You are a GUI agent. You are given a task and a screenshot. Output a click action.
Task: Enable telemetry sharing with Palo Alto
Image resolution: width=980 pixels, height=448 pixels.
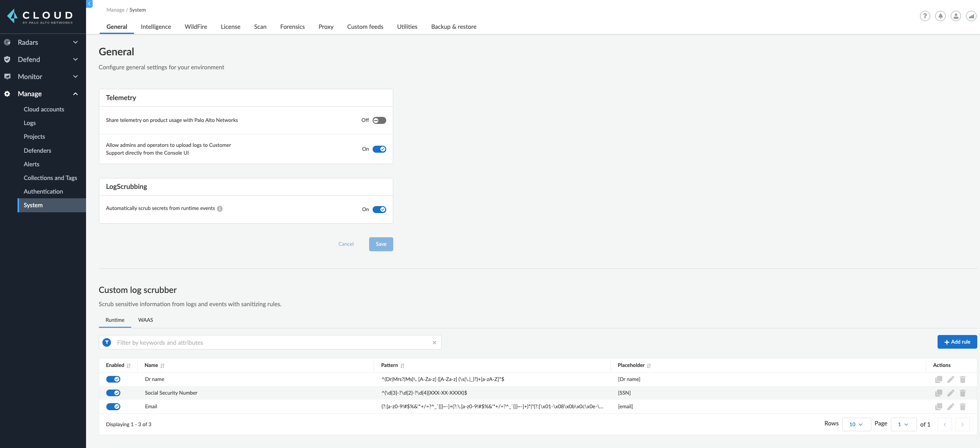[379, 120]
